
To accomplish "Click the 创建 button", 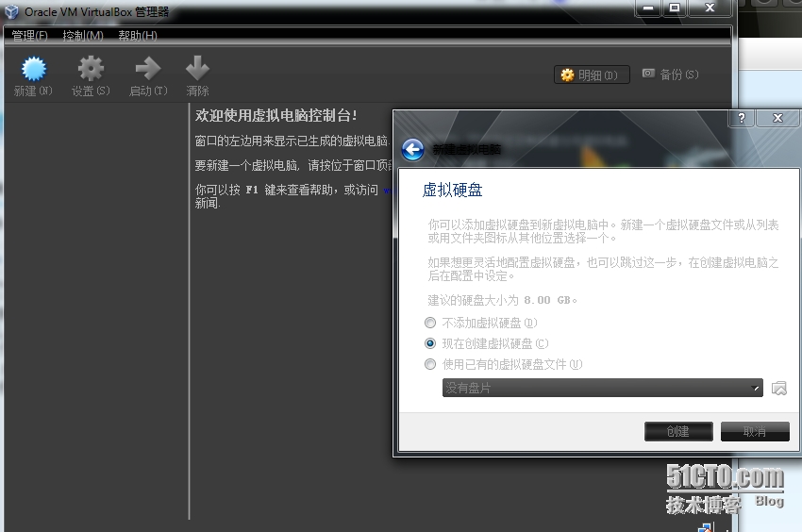I will pyautogui.click(x=678, y=431).
